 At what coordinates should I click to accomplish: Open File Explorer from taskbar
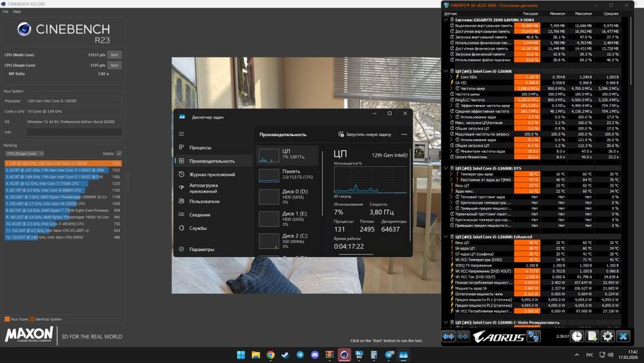pyautogui.click(x=256, y=355)
